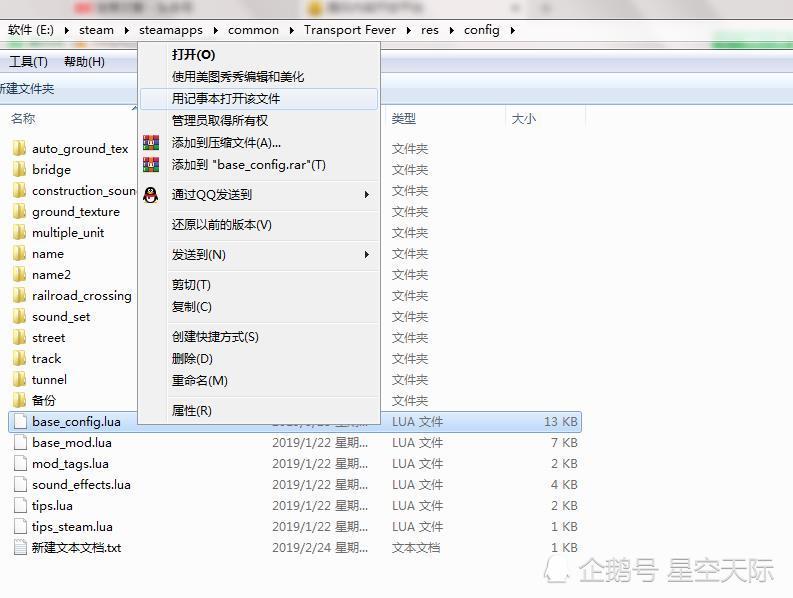Choose 管理员取得所有权 menu entry
This screenshot has width=793, height=598.
pos(259,120)
